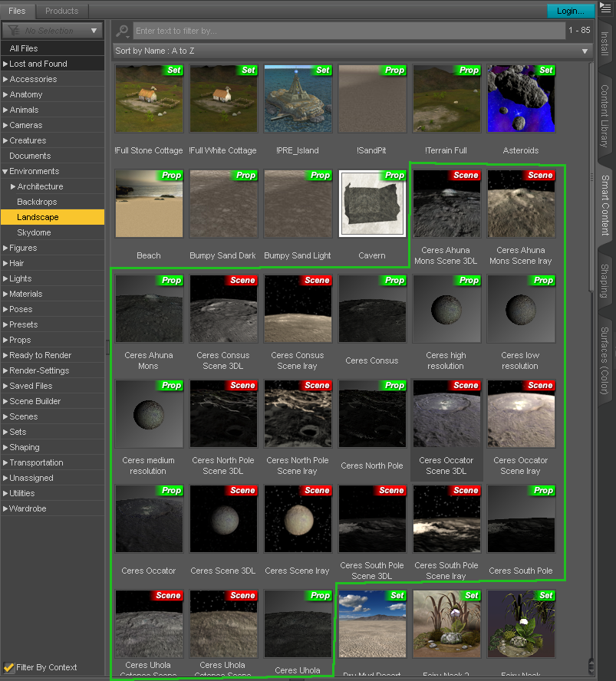
Task: Select Ceres low resolution prop thumbnail
Action: tap(521, 309)
